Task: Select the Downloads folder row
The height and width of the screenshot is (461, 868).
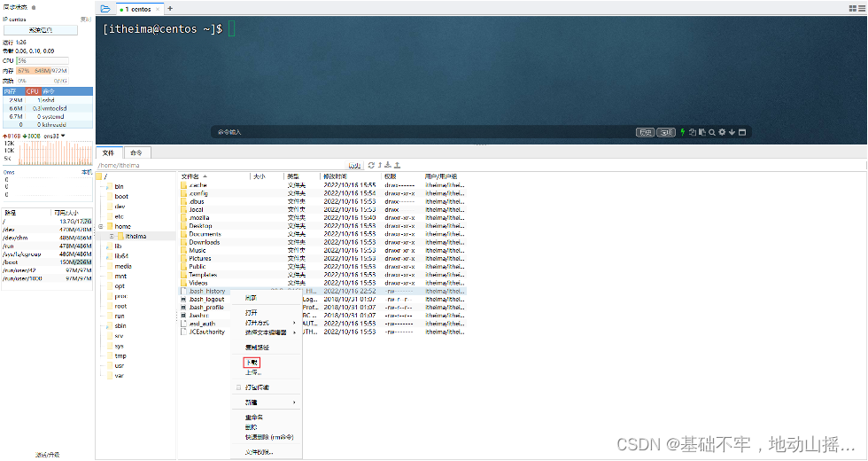Action: coord(322,242)
